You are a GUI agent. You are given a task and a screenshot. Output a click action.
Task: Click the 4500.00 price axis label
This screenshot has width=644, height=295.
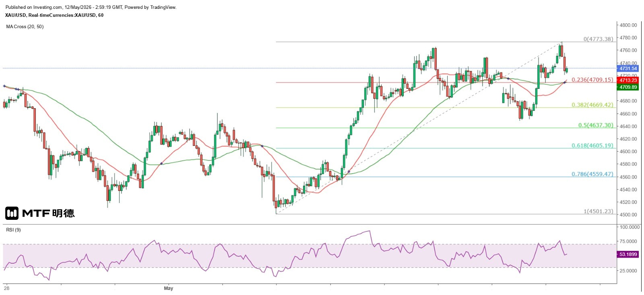coord(628,215)
